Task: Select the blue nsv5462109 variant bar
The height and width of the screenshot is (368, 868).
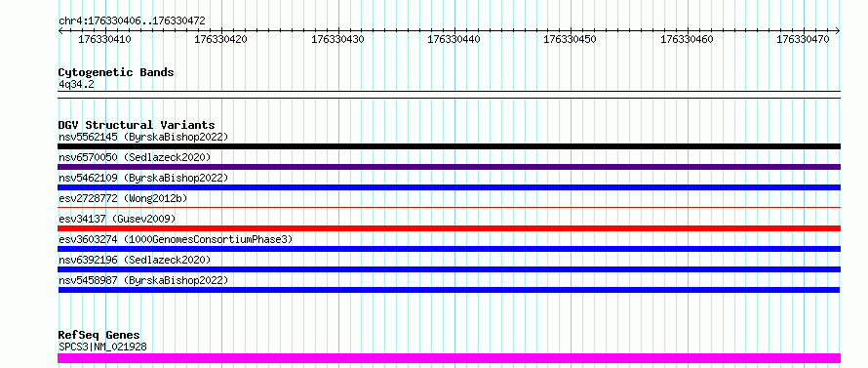Action: (449, 187)
